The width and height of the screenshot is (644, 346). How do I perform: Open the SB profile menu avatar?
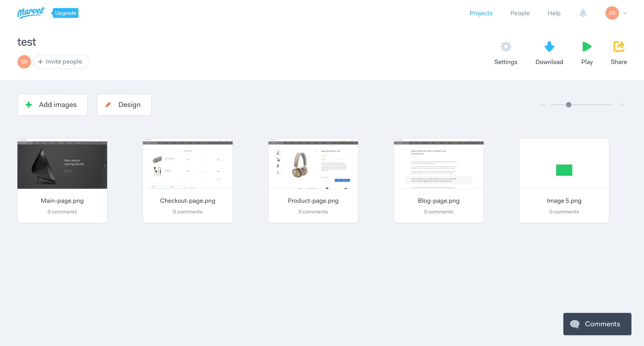pyautogui.click(x=612, y=13)
